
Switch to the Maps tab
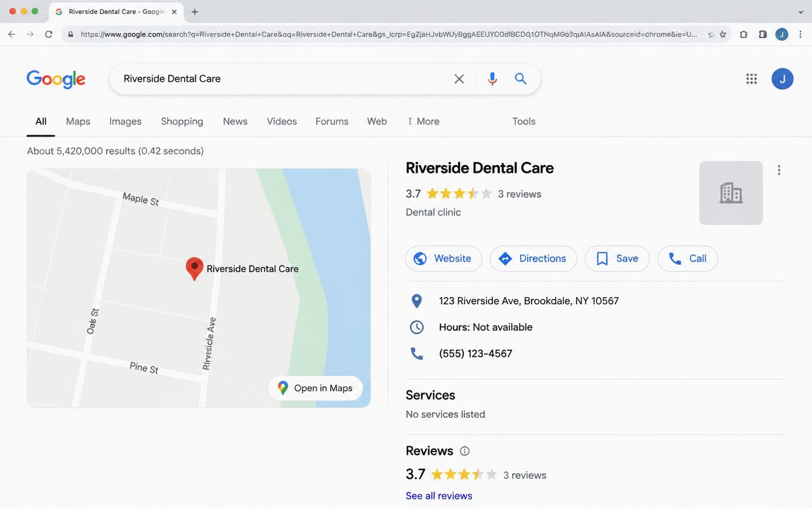coord(78,121)
